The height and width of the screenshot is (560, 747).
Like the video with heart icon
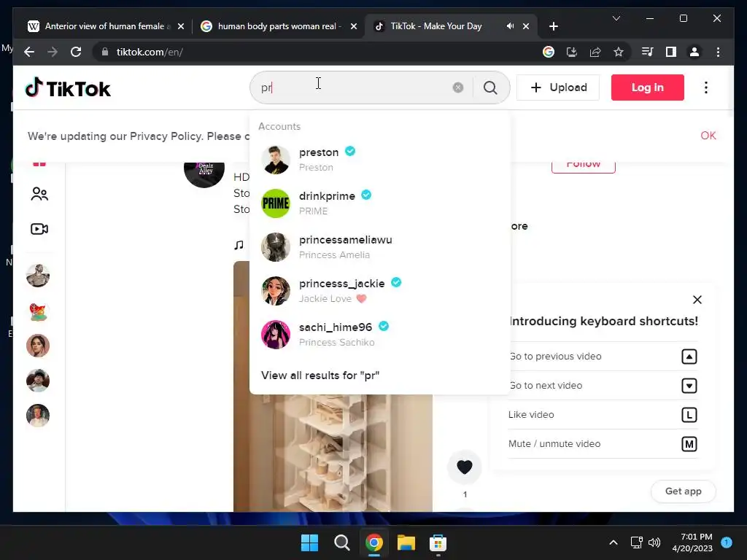pyautogui.click(x=465, y=467)
